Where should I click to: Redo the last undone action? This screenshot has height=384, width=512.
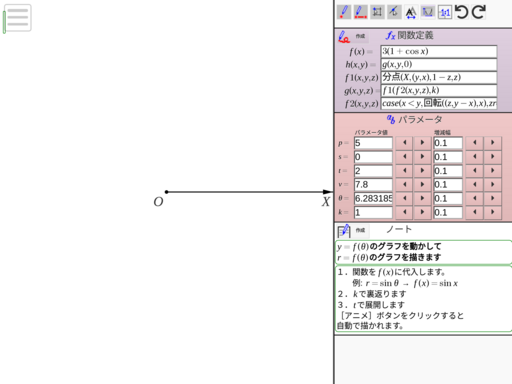click(x=479, y=12)
